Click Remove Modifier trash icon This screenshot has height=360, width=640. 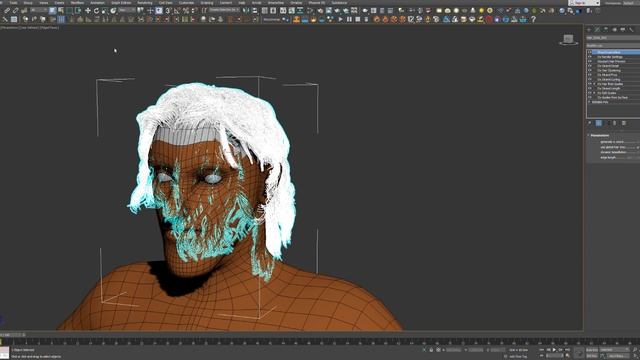(x=614, y=123)
